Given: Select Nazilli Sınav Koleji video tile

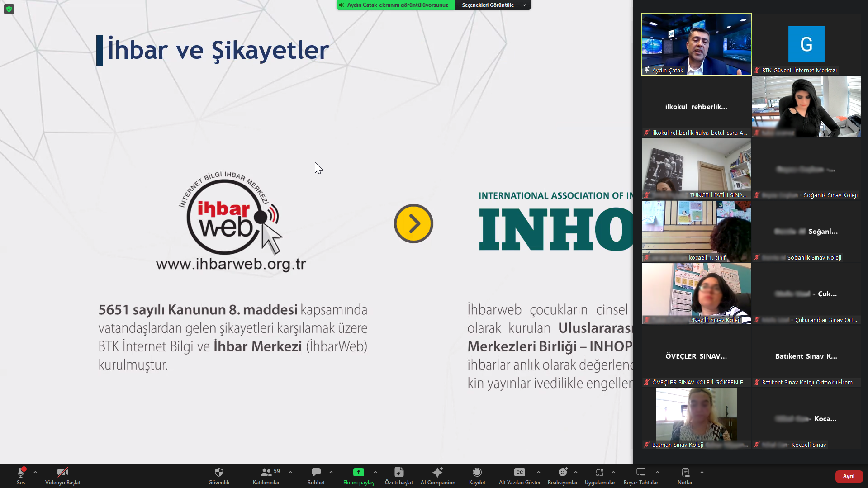Looking at the screenshot, I should click(x=697, y=294).
